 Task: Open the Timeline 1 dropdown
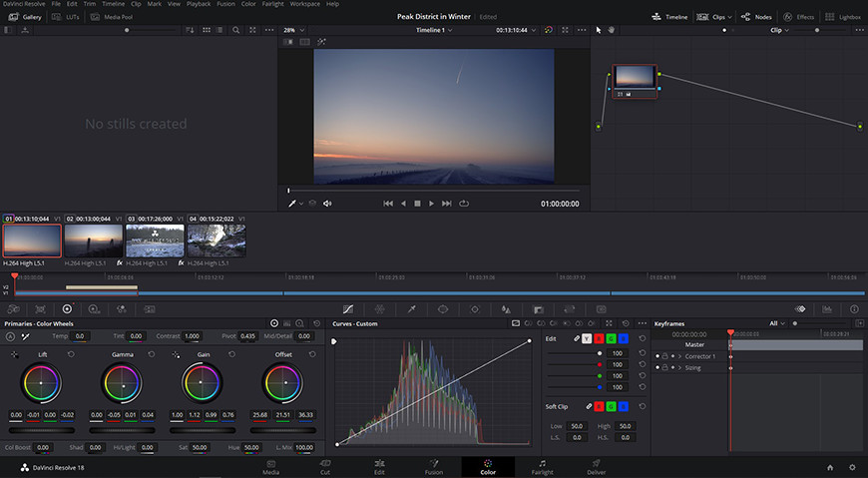(434, 30)
